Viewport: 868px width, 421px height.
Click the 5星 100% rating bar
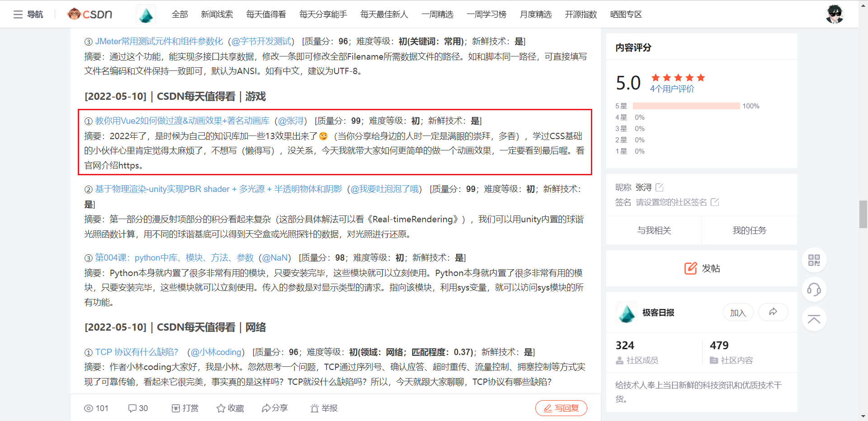[x=686, y=106]
